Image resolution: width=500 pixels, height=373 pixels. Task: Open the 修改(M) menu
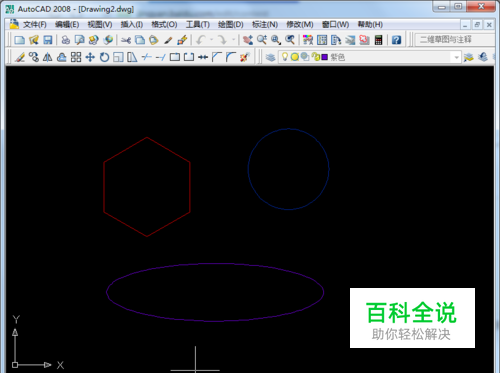point(300,25)
